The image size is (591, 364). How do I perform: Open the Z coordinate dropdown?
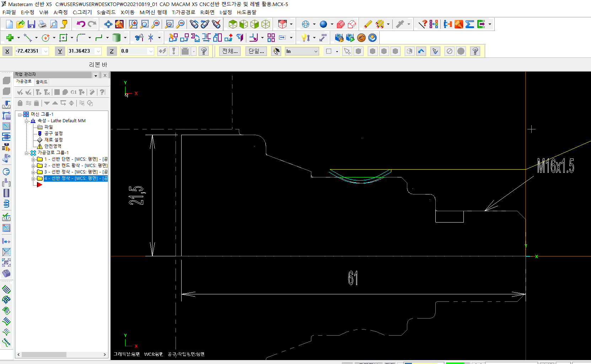pos(151,51)
